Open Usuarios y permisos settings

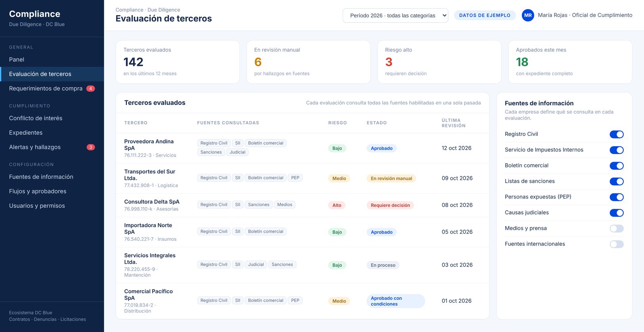(x=52, y=206)
